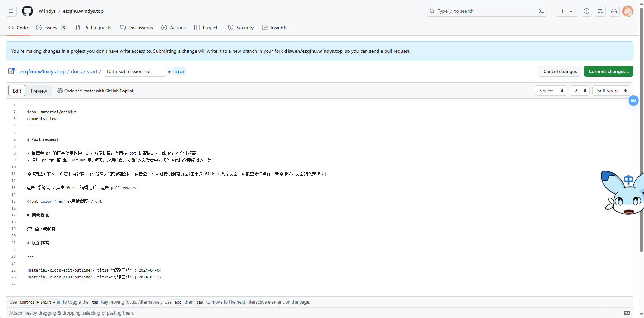Click the Cancel changes button
Screen dimensions: 644x318
pos(560,71)
